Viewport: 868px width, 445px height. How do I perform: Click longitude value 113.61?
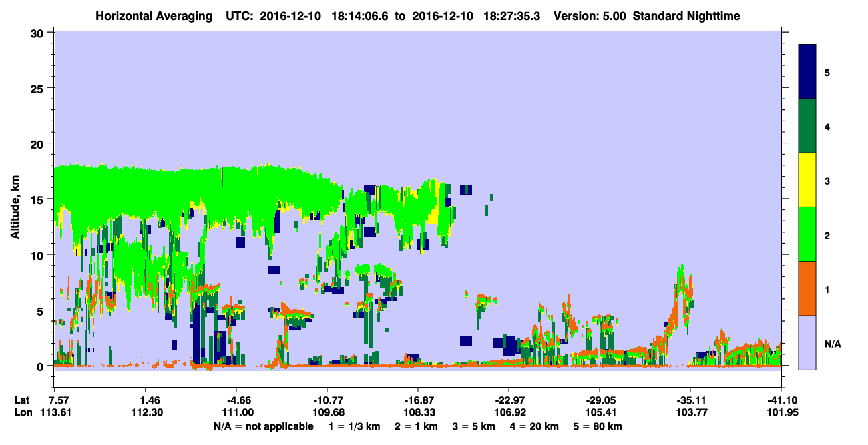[x=54, y=412]
